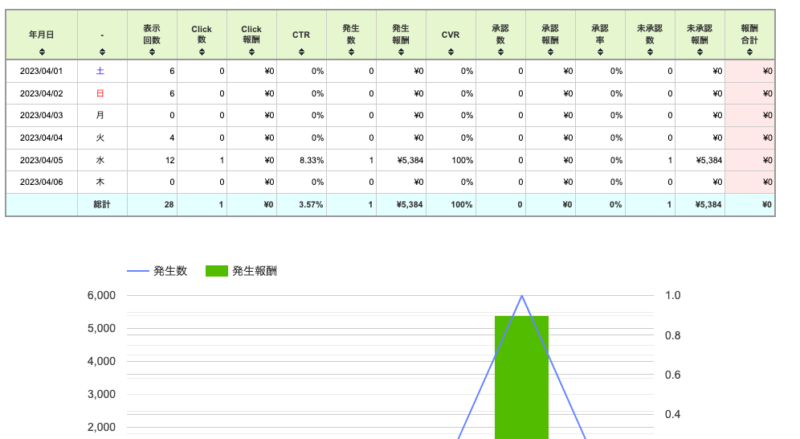This screenshot has width=800, height=439.
Task: Select date cell 2023/04/02
Action: pyautogui.click(x=41, y=93)
